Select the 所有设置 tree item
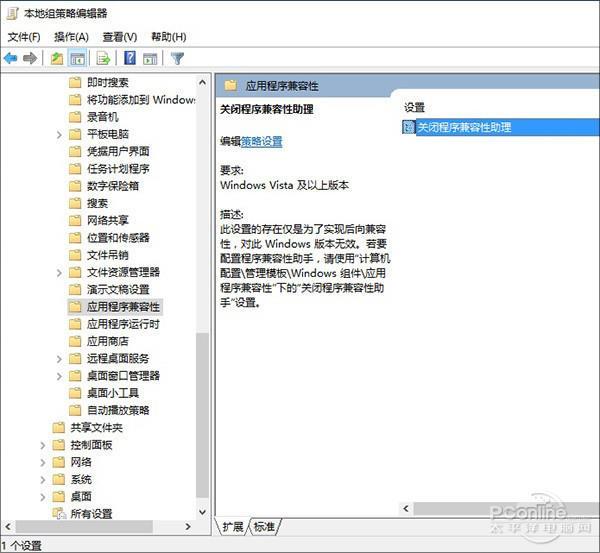The width and height of the screenshot is (600, 553). point(91,514)
